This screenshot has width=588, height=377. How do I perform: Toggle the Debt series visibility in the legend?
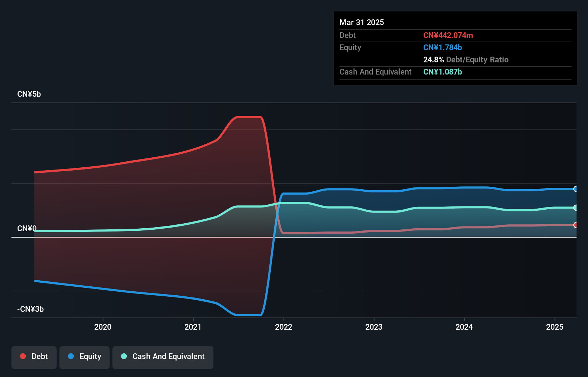pos(34,357)
